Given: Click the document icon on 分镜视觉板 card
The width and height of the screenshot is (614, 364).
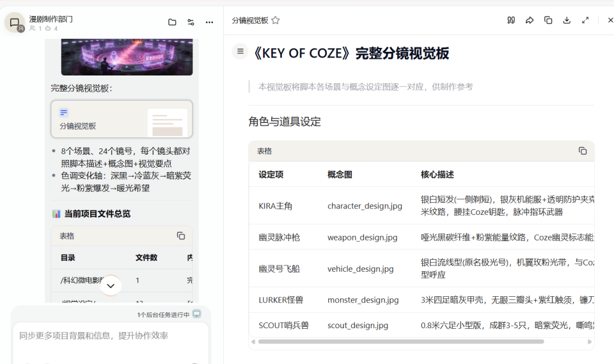Looking at the screenshot, I should point(64,113).
